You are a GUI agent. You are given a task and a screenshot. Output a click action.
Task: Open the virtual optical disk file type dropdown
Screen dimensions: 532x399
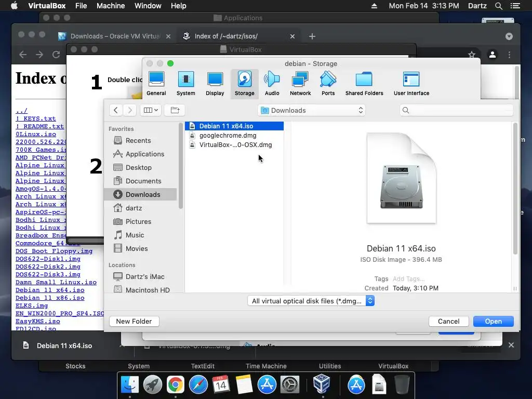click(311, 301)
